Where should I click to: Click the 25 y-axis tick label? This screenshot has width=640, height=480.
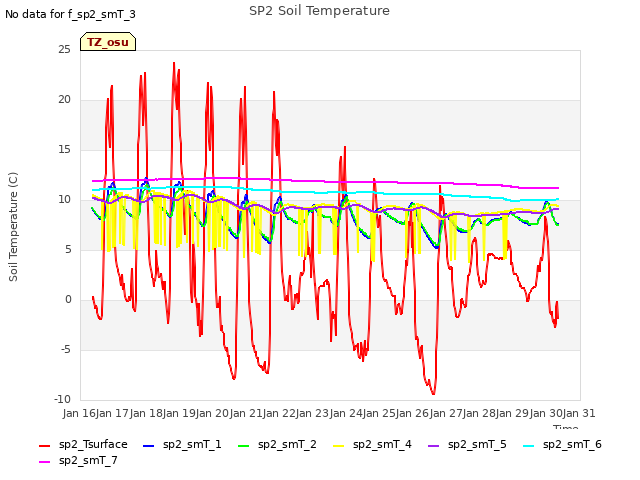(x=64, y=49)
